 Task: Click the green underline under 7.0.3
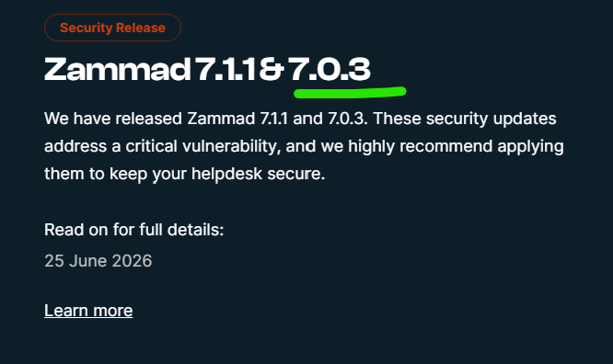pos(350,92)
